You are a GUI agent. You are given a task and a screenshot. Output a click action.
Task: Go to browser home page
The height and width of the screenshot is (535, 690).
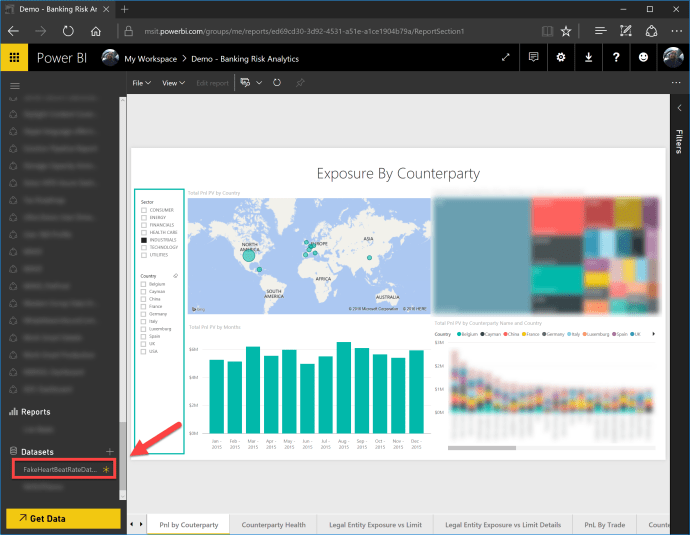tap(95, 31)
